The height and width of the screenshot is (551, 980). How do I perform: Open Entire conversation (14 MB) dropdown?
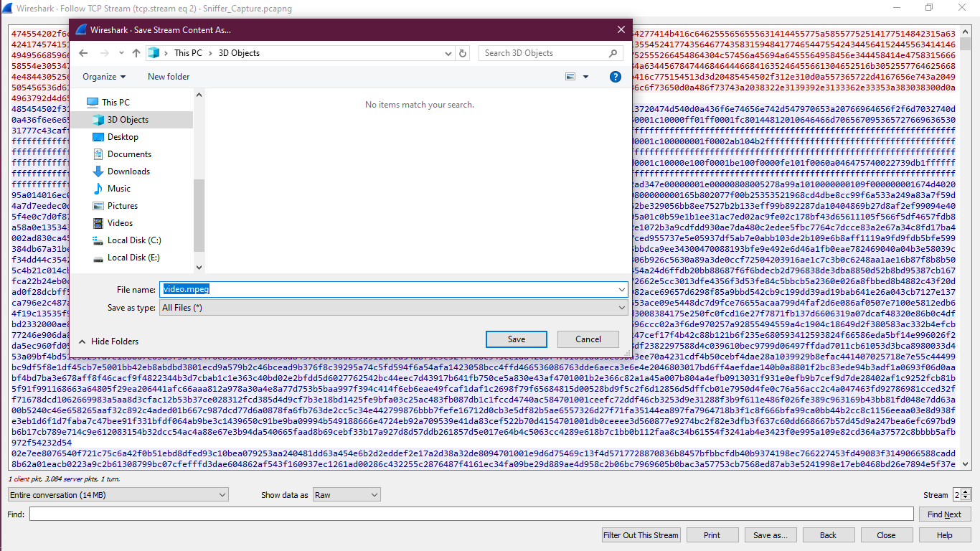[x=118, y=494]
